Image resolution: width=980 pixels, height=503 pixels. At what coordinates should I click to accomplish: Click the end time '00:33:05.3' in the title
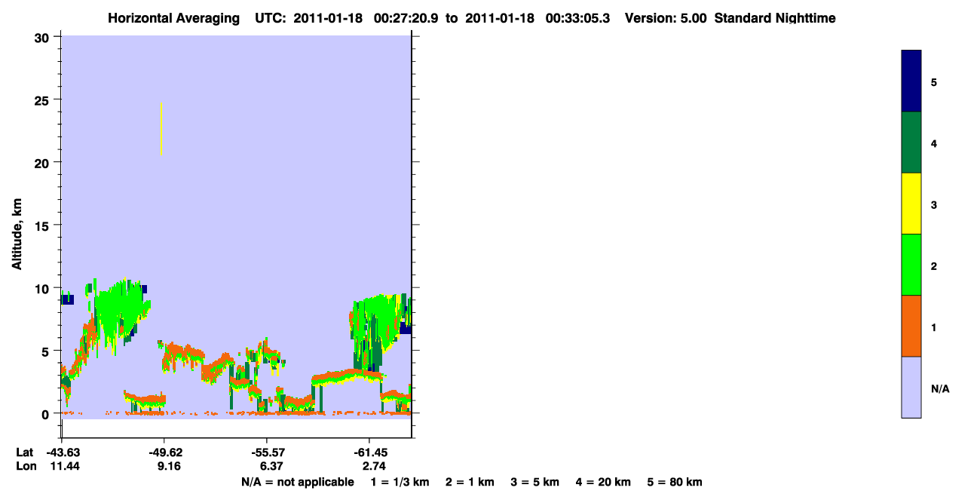(577, 18)
